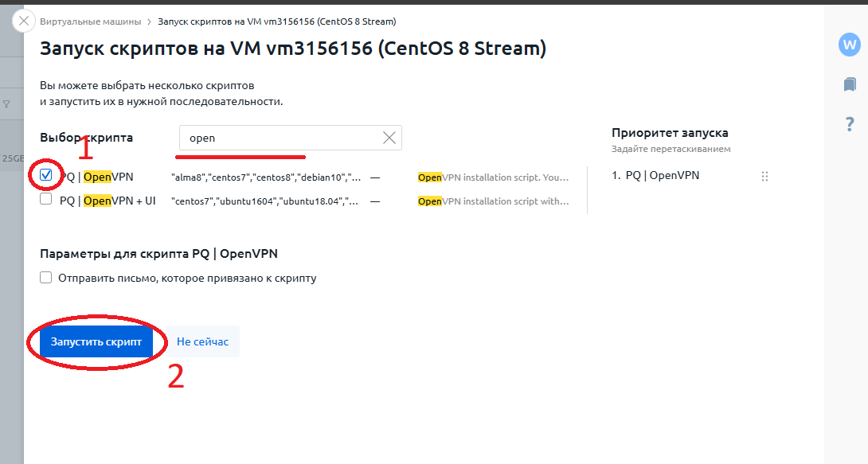
Task: Click Не сейчас button
Action: tap(202, 341)
